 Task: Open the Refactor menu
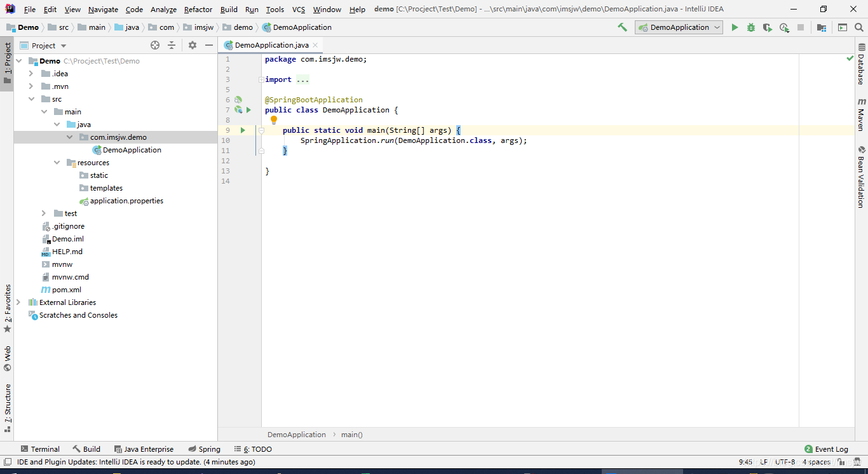pyautogui.click(x=198, y=10)
